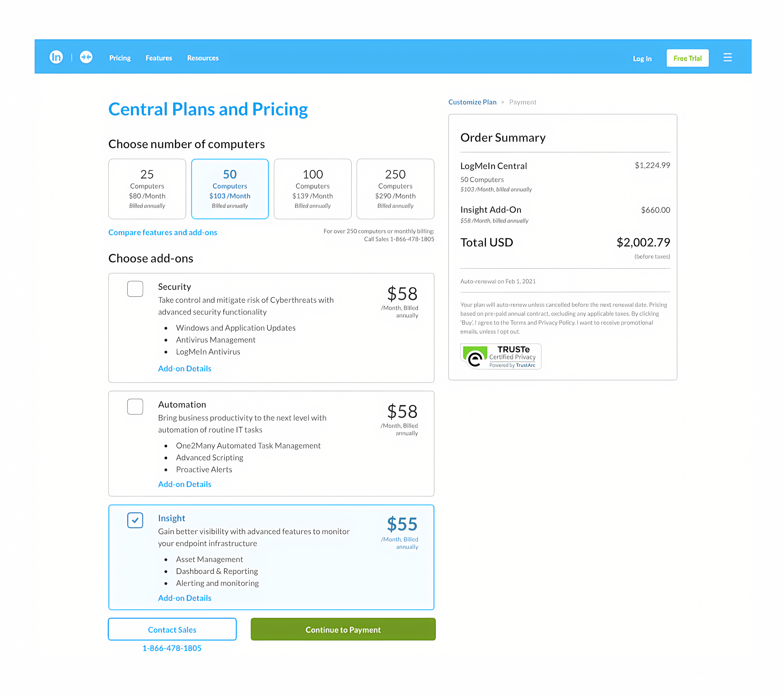Uncheck the Insight add-on
Screen dimensions: 784x697
click(x=135, y=520)
